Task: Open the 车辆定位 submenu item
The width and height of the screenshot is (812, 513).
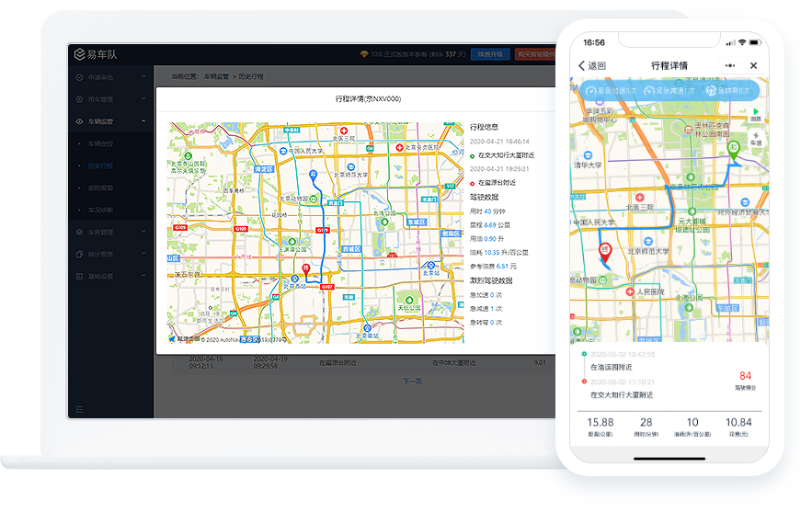Action: coord(100,144)
